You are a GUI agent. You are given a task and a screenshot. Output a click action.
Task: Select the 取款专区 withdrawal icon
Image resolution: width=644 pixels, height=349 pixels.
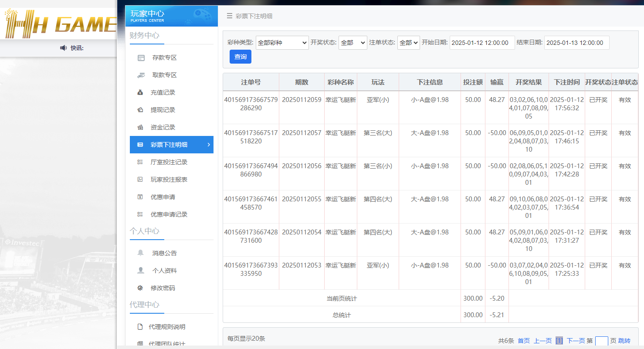coord(141,75)
